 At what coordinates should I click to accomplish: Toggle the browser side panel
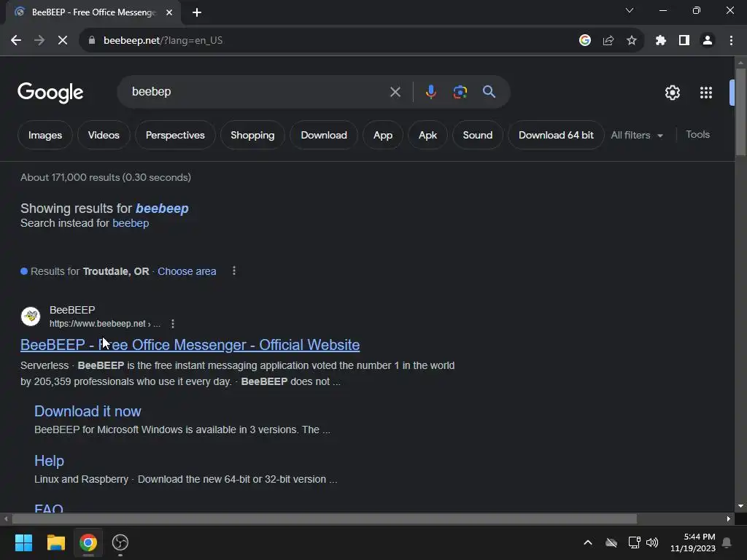[x=684, y=41]
